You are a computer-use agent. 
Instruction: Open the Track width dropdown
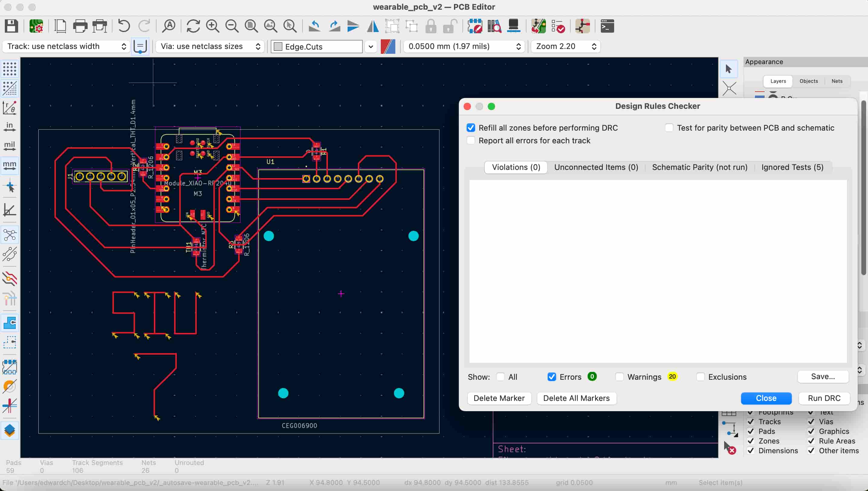coord(66,47)
